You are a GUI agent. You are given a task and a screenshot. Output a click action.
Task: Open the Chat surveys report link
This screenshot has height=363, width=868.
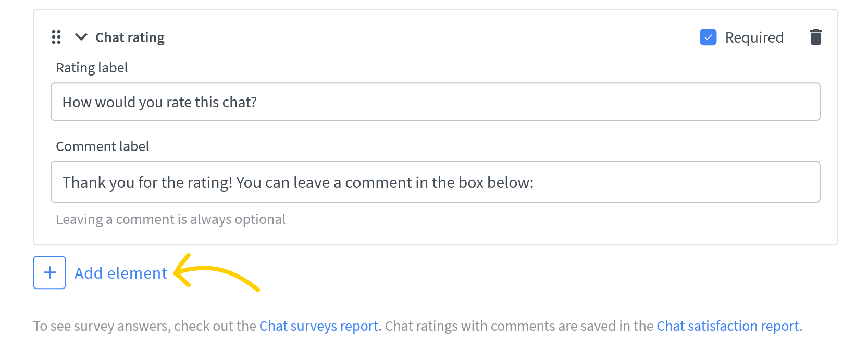click(319, 326)
